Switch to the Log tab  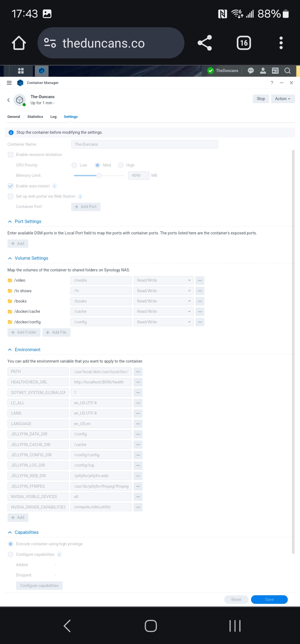53,117
